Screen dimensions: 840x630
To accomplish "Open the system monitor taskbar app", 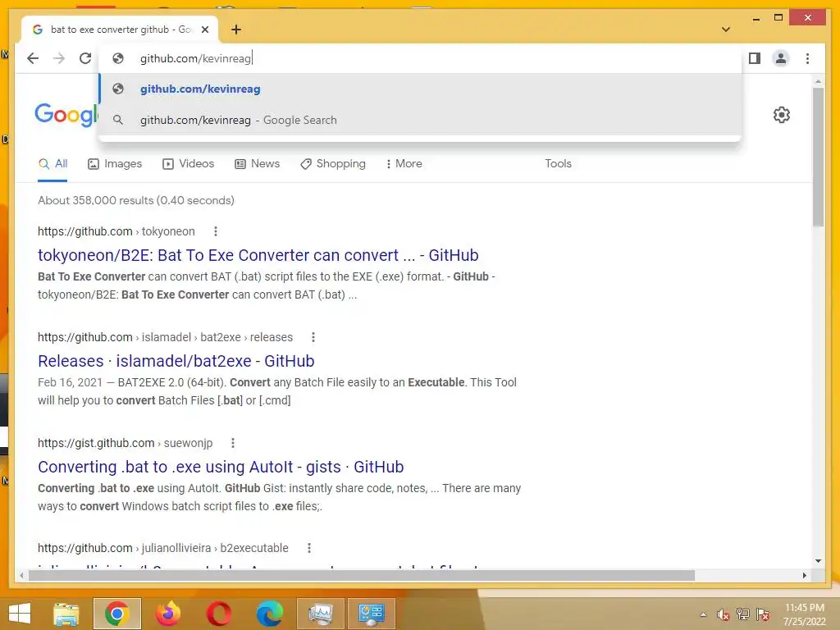I will [x=321, y=614].
